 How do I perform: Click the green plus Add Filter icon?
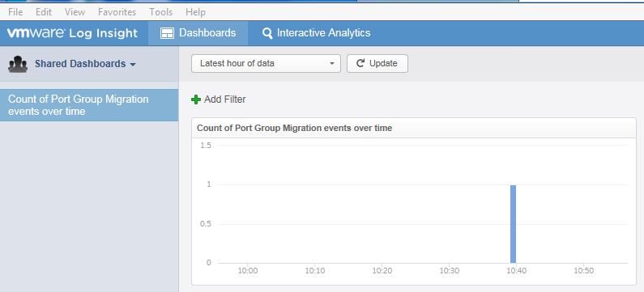pyautogui.click(x=196, y=99)
